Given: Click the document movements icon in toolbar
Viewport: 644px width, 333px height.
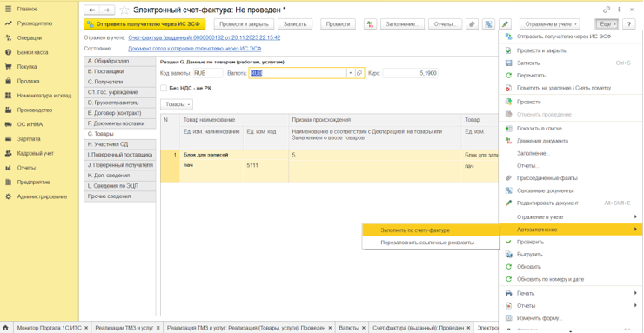Looking at the screenshot, I should click(370, 24).
